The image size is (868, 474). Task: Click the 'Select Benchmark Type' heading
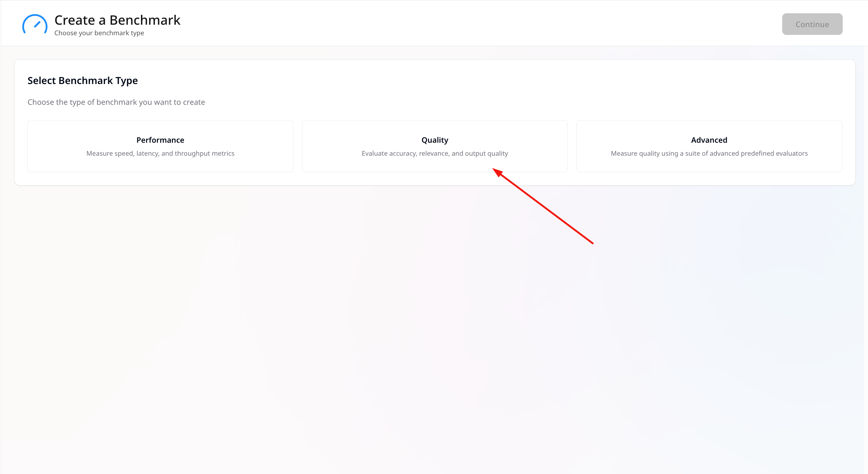point(83,80)
